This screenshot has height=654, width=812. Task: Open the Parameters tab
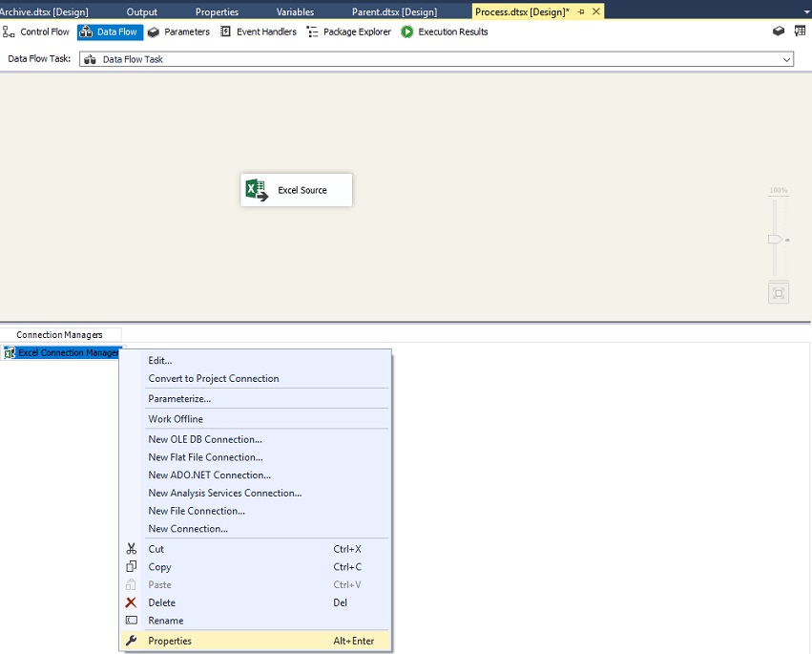coord(179,32)
